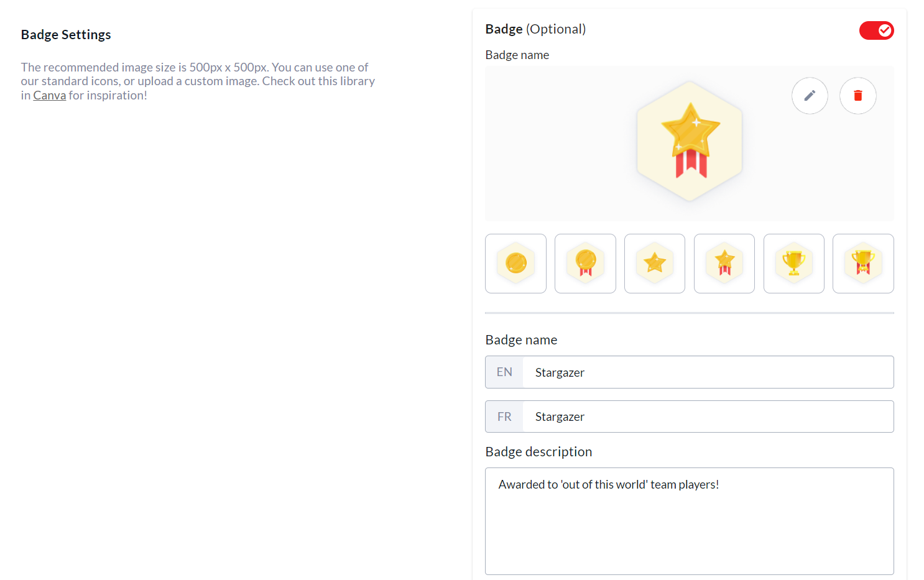924x580 pixels.
Task: Click the EN language tag
Action: pyautogui.click(x=504, y=372)
